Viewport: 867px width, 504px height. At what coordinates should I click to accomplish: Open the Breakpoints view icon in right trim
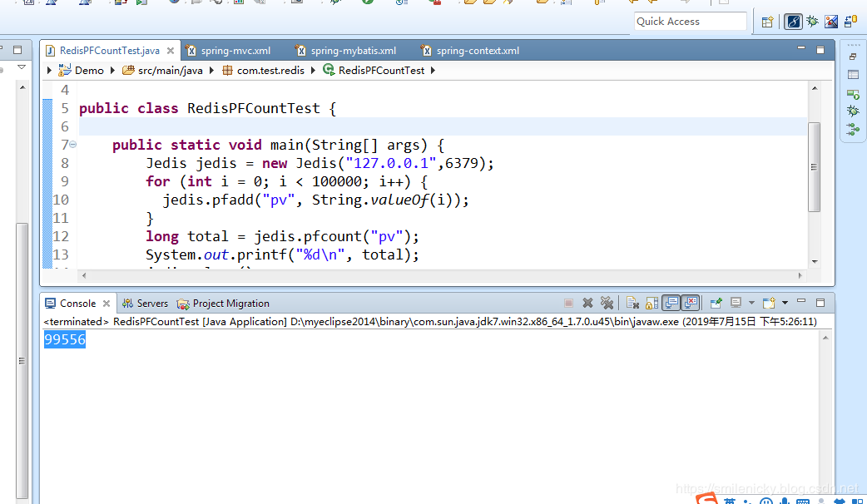(853, 129)
